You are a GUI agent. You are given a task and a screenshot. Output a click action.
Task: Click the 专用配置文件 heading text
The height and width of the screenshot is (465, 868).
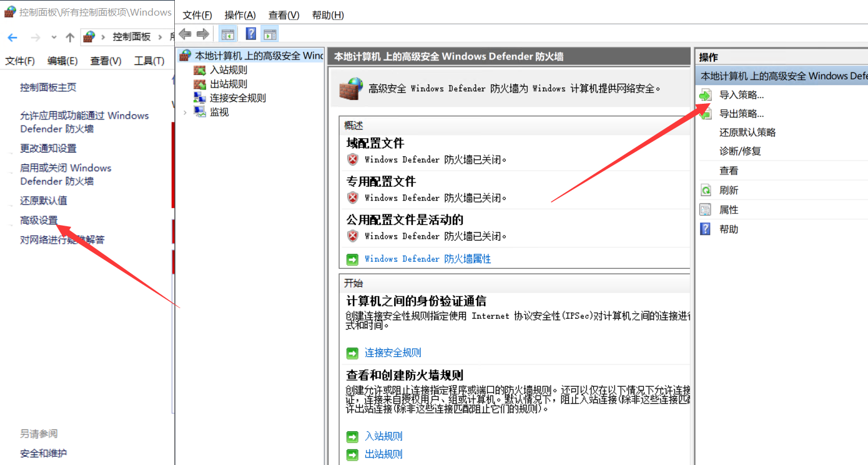tap(381, 181)
